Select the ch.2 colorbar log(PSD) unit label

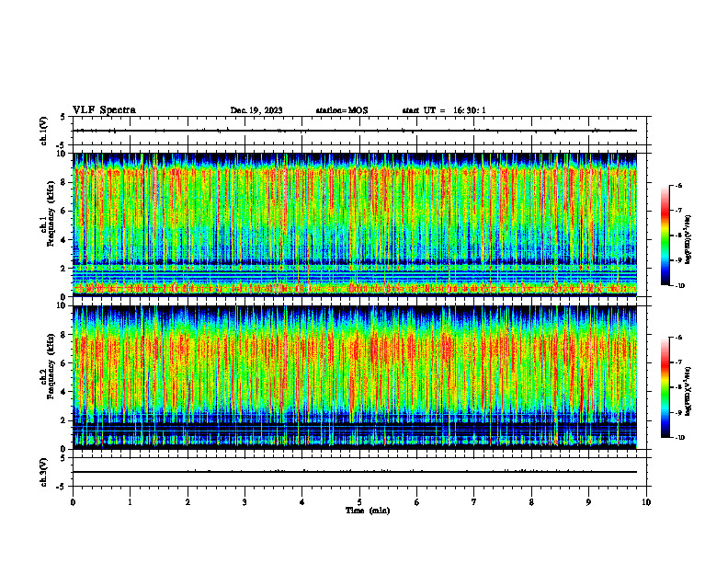coord(688,392)
